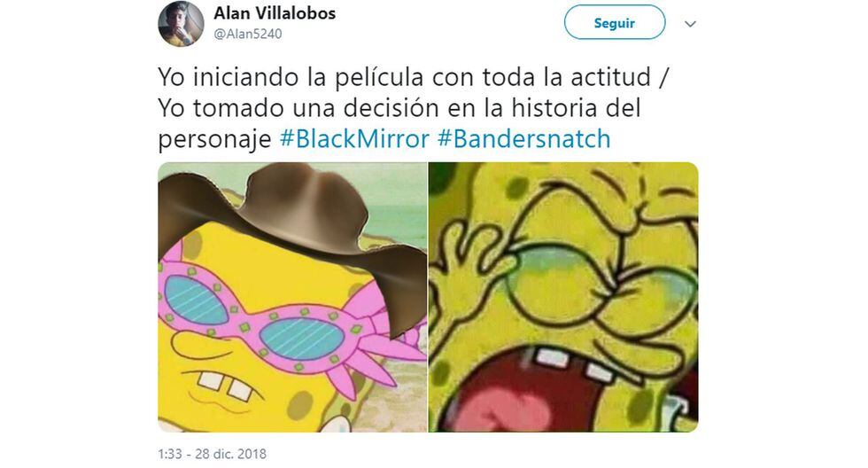Expand the tweet options chevron beside Seguir
This screenshot has width=868, height=468.
[690, 24]
